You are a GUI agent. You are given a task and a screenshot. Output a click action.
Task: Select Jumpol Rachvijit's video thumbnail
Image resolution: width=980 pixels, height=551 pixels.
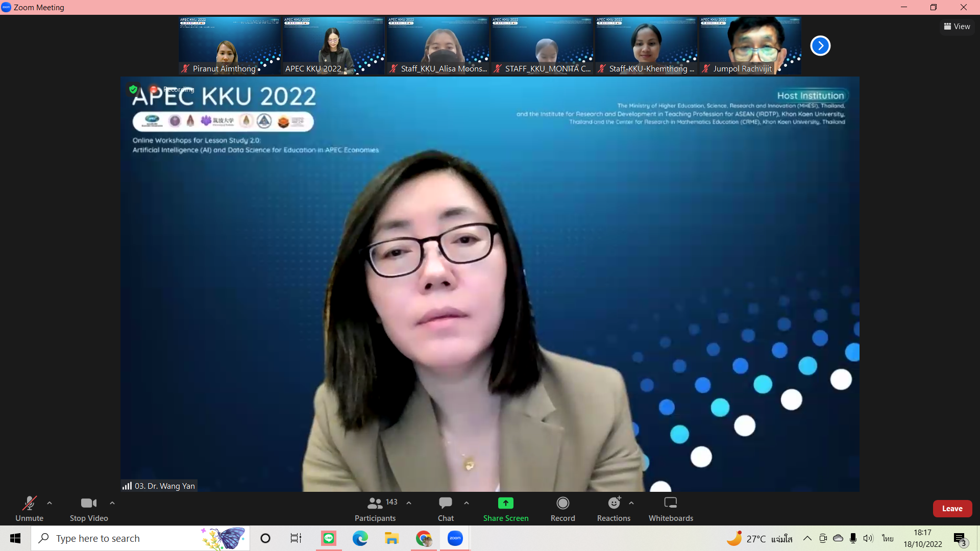750,46
